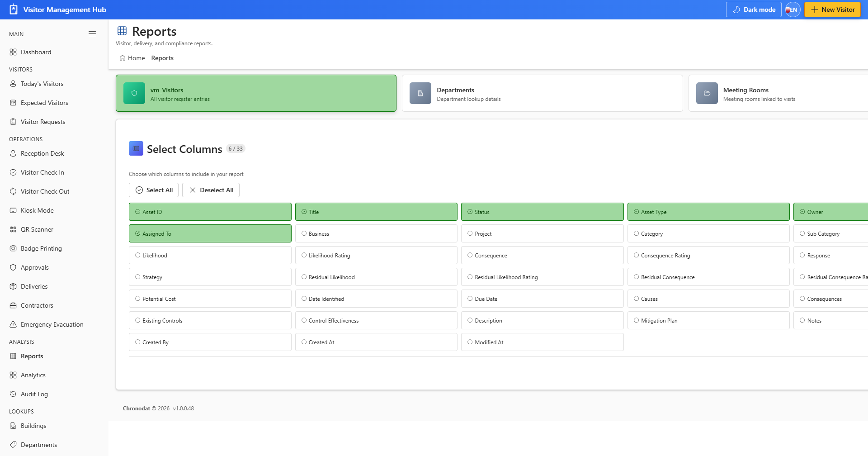Check the Due Date column
The height and width of the screenshot is (456, 868).
542,299
